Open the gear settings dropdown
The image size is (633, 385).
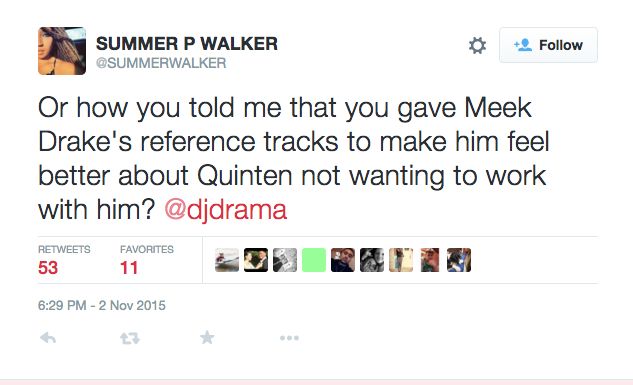tap(477, 45)
